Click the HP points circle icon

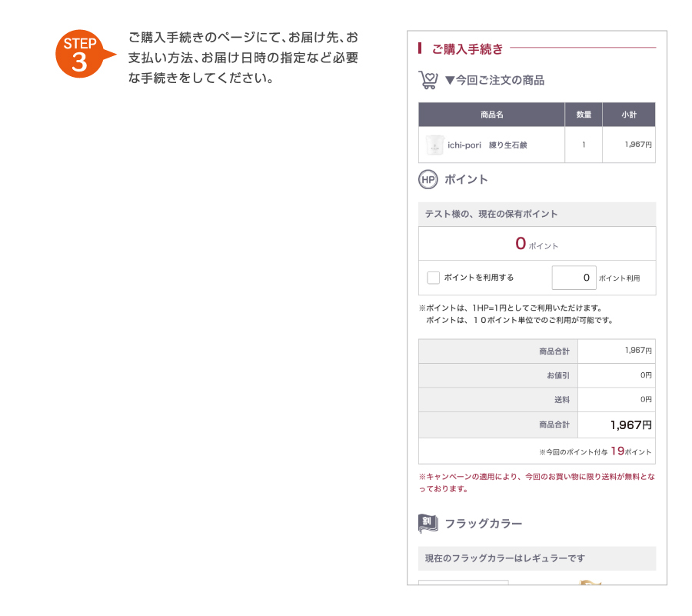(x=428, y=180)
